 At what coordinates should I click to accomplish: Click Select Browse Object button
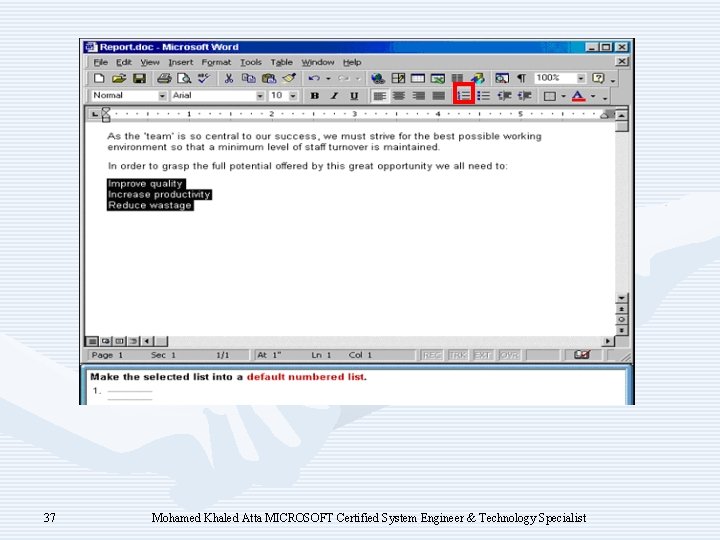pyautogui.click(x=621, y=320)
